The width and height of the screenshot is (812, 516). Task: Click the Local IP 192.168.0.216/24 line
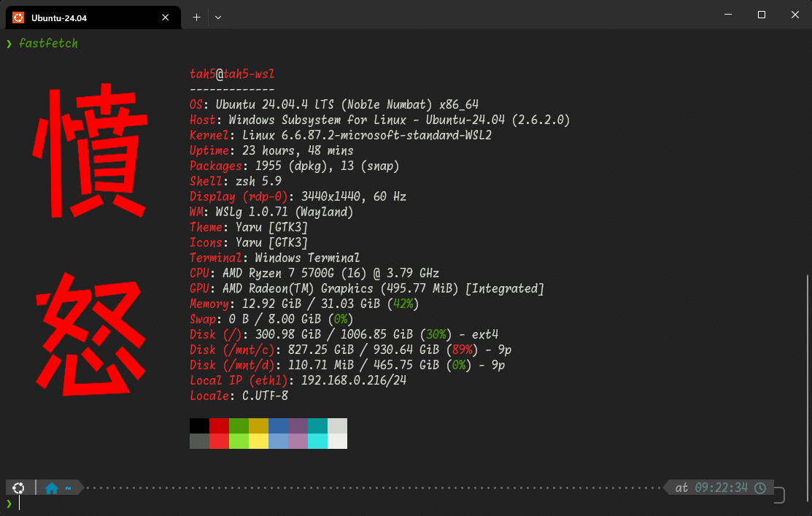(x=298, y=381)
